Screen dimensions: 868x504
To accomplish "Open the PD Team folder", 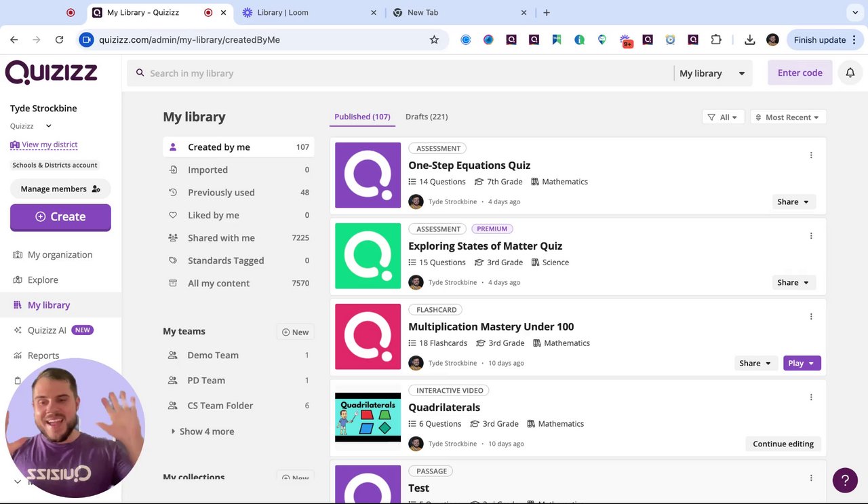I will click(239, 381).
